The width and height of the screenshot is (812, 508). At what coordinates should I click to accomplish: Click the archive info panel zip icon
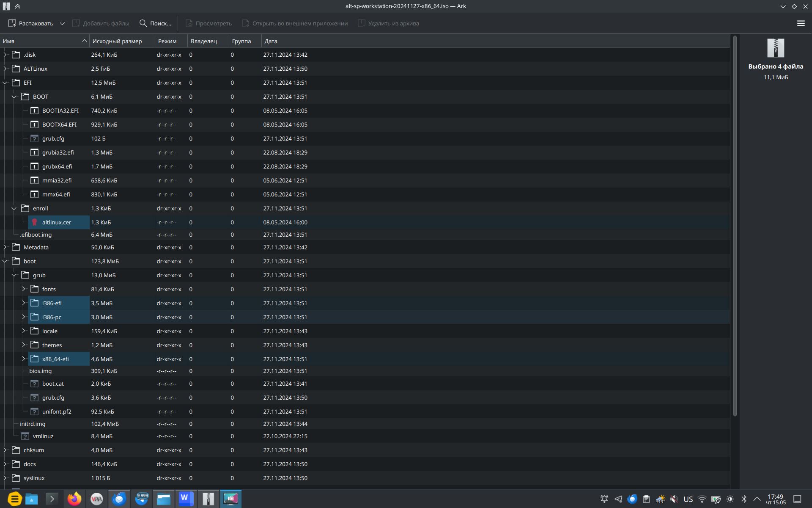point(776,48)
